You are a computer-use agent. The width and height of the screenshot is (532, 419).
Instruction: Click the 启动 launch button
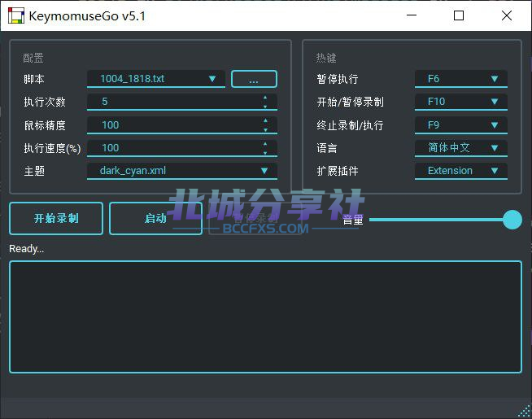tap(155, 218)
